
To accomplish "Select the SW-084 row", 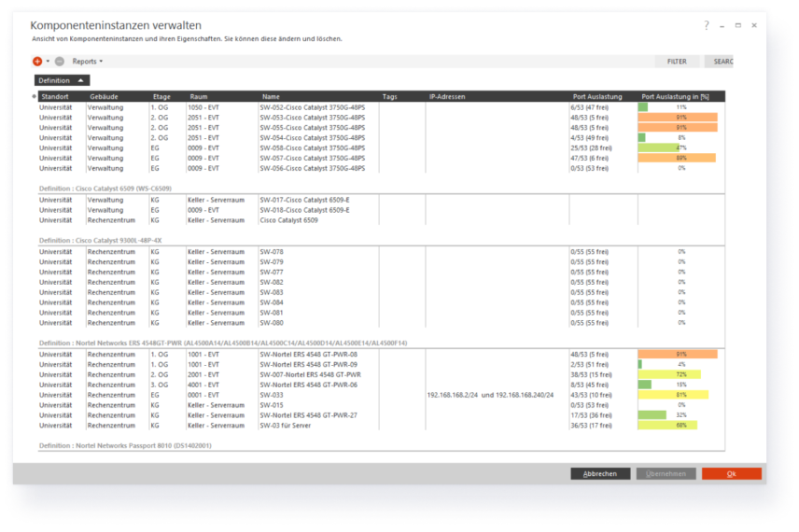I will point(381,302).
